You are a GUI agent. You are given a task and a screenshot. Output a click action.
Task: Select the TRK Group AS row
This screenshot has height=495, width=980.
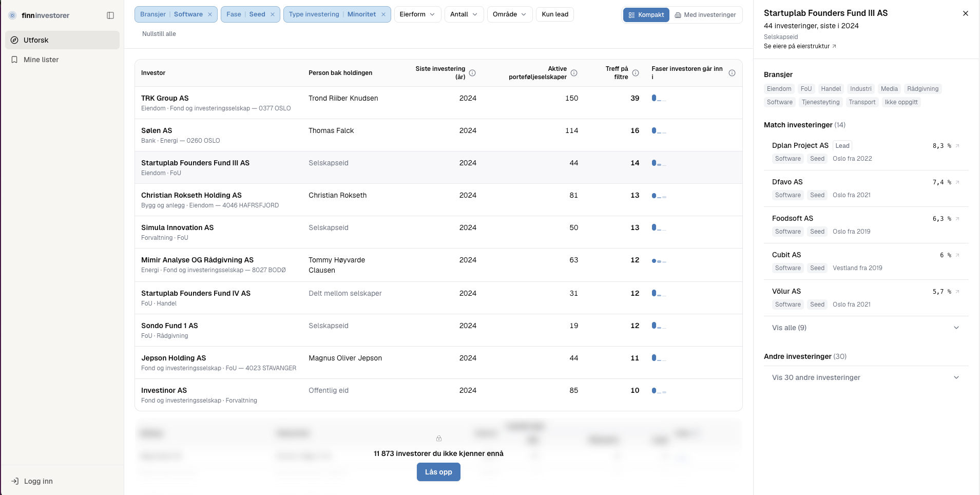(438, 103)
